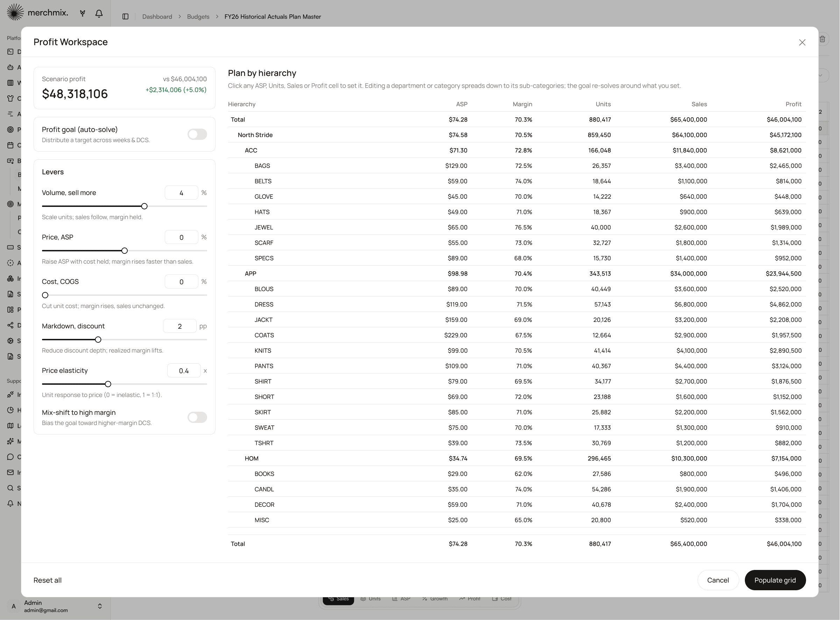Click the mail envelope icon in sidebar

pyautogui.click(x=10, y=473)
